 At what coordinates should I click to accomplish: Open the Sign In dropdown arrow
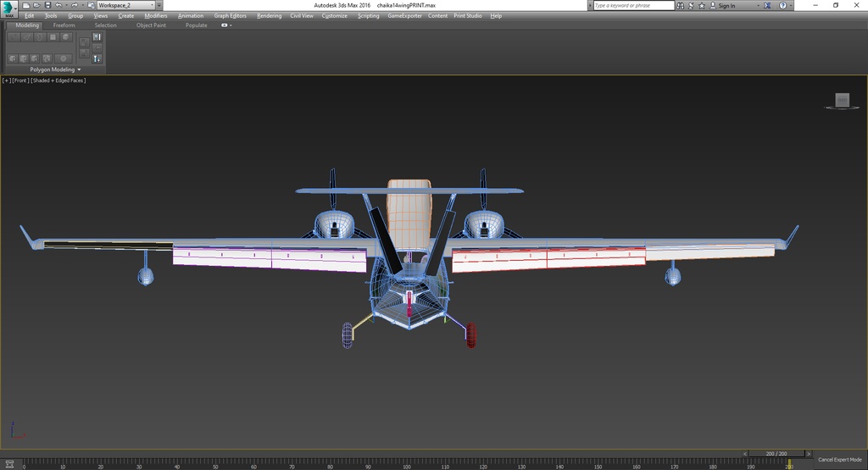pyautogui.click(x=759, y=6)
